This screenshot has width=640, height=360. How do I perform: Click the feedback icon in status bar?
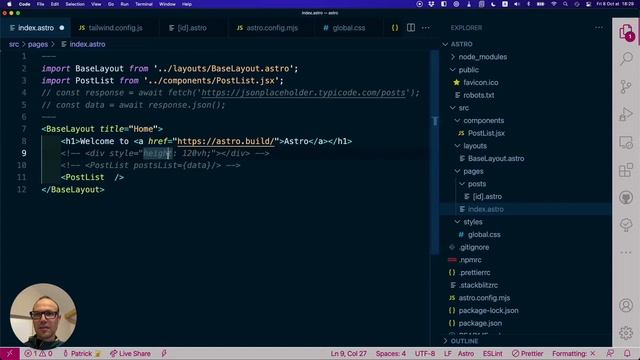610,353
